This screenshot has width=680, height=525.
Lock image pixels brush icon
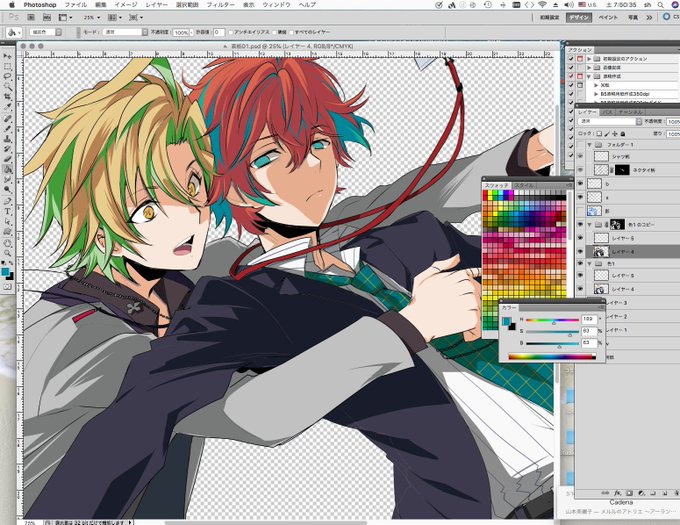[607, 134]
